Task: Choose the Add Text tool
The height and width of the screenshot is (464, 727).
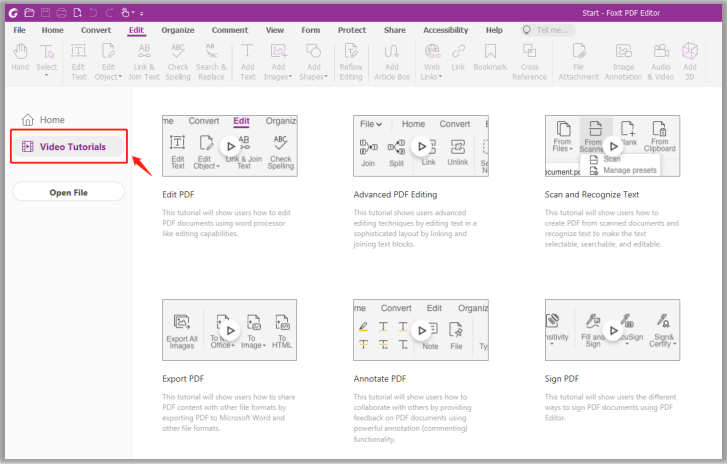Action: pyautogui.click(x=248, y=62)
